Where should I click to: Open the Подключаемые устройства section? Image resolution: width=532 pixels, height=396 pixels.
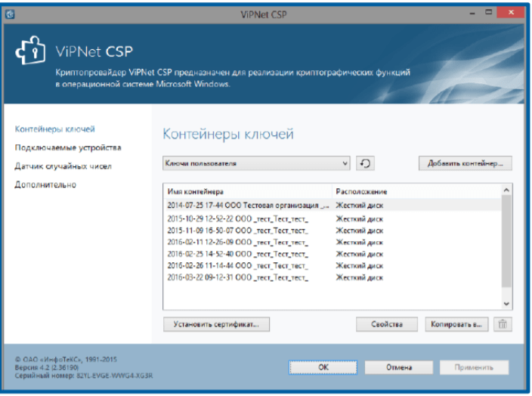tap(68, 147)
